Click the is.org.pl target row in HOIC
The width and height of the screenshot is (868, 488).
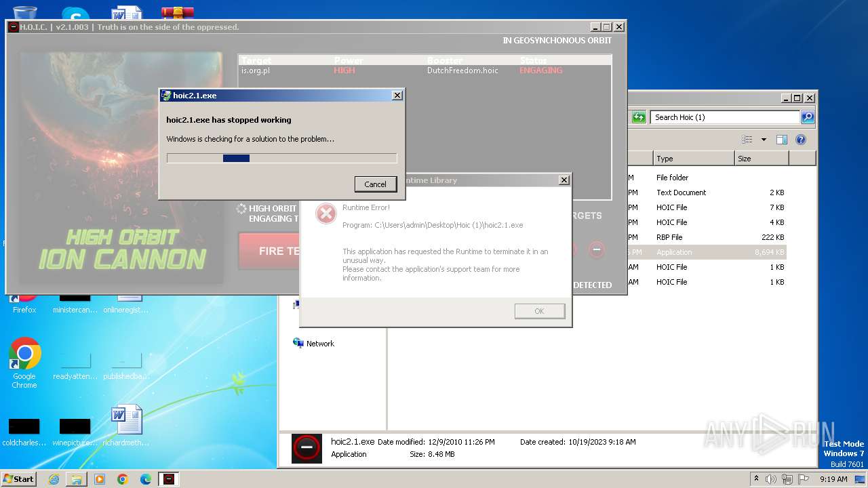[x=425, y=70]
